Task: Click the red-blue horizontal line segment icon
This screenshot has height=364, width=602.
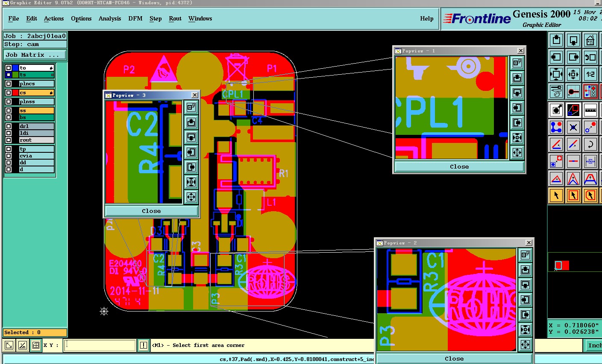Action: [x=573, y=161]
